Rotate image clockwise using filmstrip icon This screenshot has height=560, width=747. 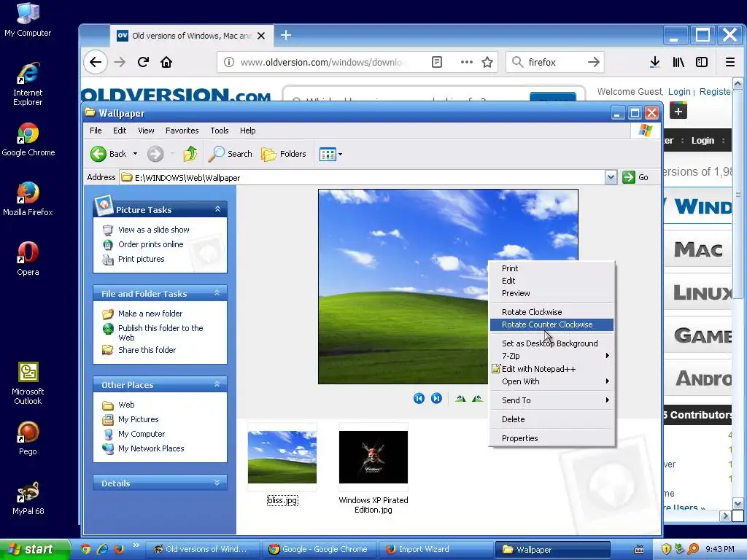click(460, 399)
